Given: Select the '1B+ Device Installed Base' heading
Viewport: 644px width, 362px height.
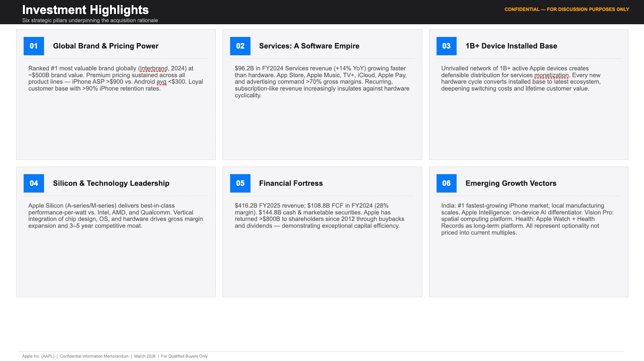Looking at the screenshot, I should pos(511,46).
